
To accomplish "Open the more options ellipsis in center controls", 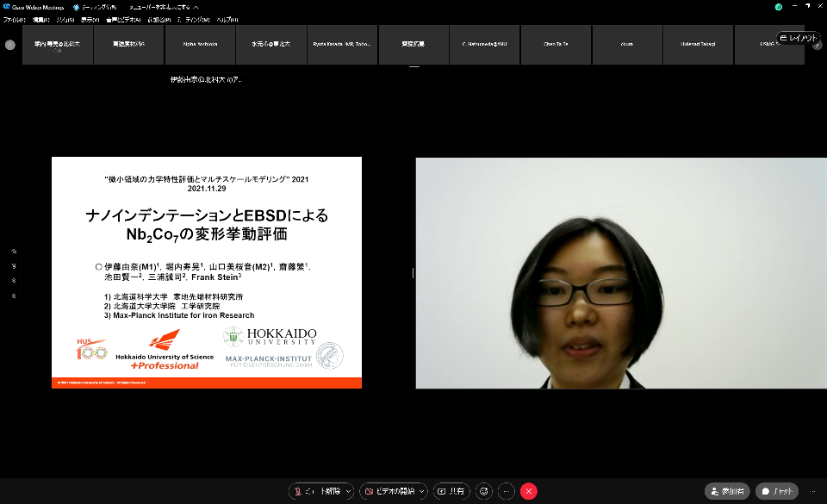I will click(507, 491).
